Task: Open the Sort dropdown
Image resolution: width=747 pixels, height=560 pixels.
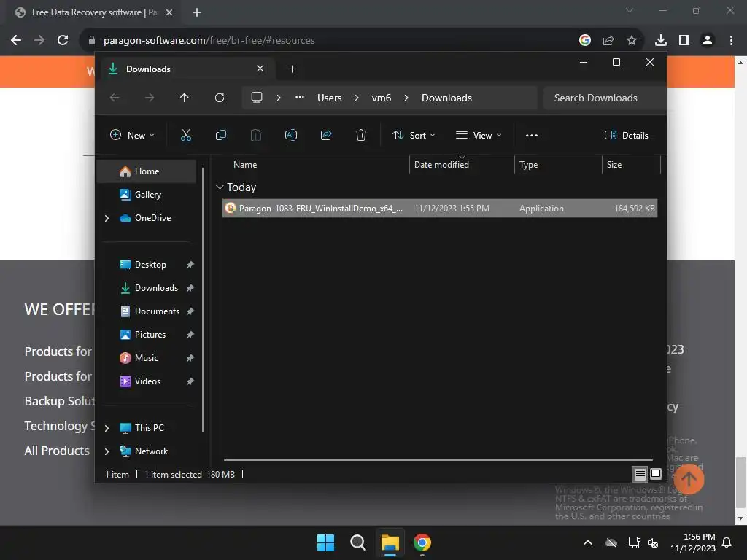Action: (414, 135)
